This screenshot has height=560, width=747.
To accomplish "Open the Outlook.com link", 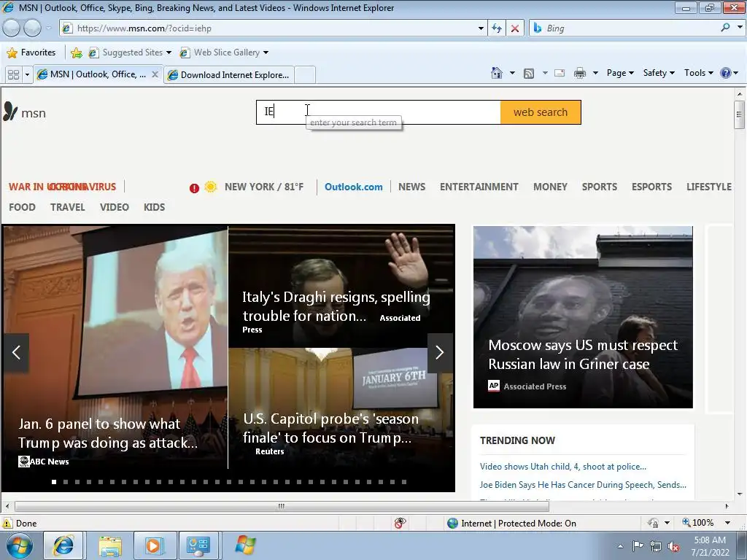I will pyautogui.click(x=354, y=187).
